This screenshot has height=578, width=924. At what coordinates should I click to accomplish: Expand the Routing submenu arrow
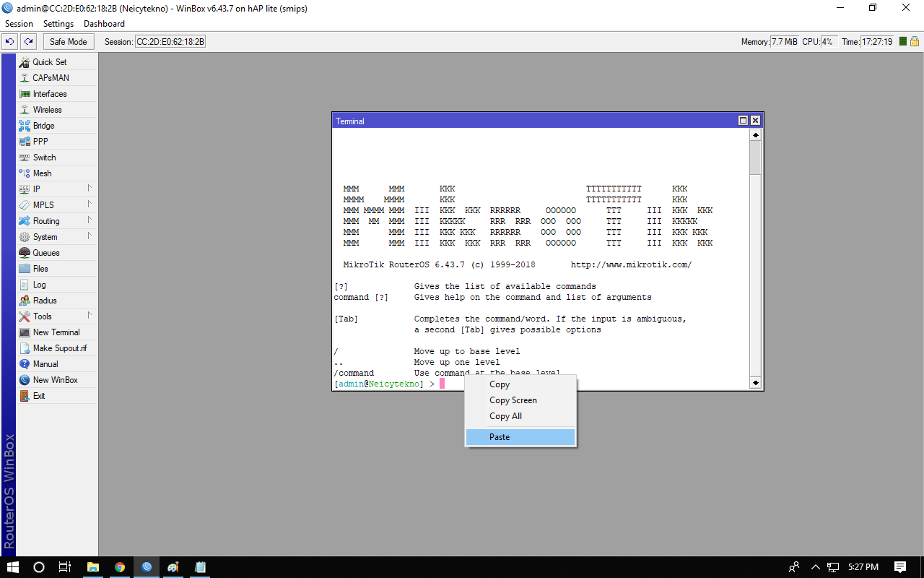pos(90,220)
